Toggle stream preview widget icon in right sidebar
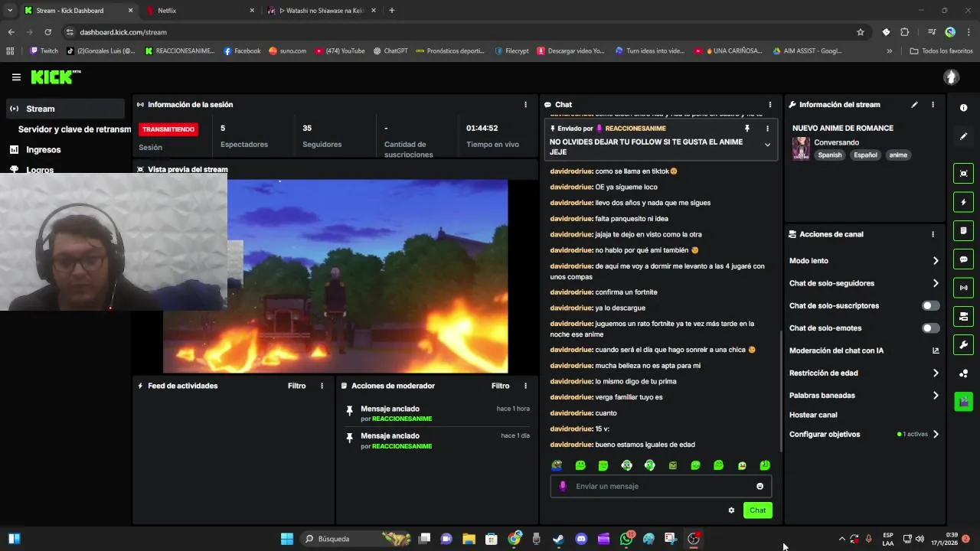This screenshot has width=980, height=551. point(963,174)
